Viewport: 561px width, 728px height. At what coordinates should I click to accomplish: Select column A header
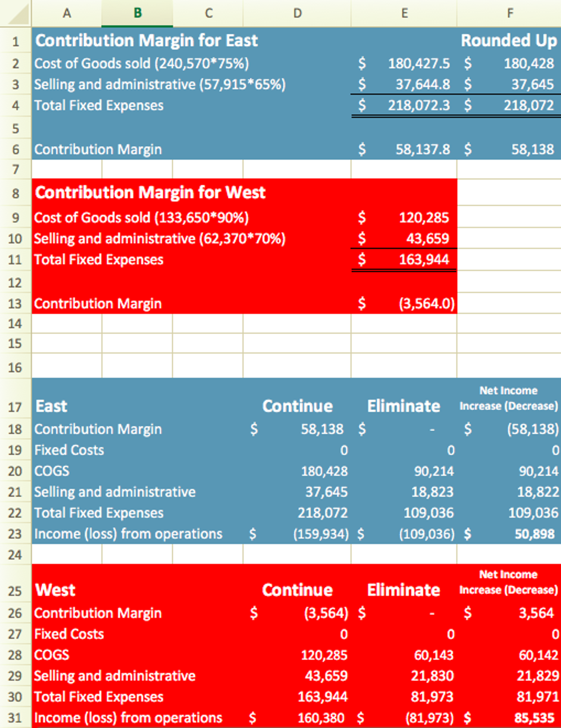pos(67,13)
